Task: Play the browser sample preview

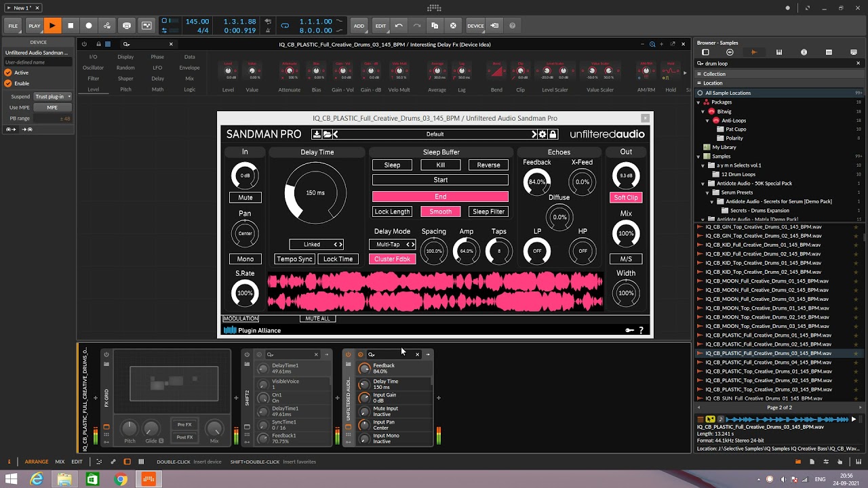Action: point(853,420)
